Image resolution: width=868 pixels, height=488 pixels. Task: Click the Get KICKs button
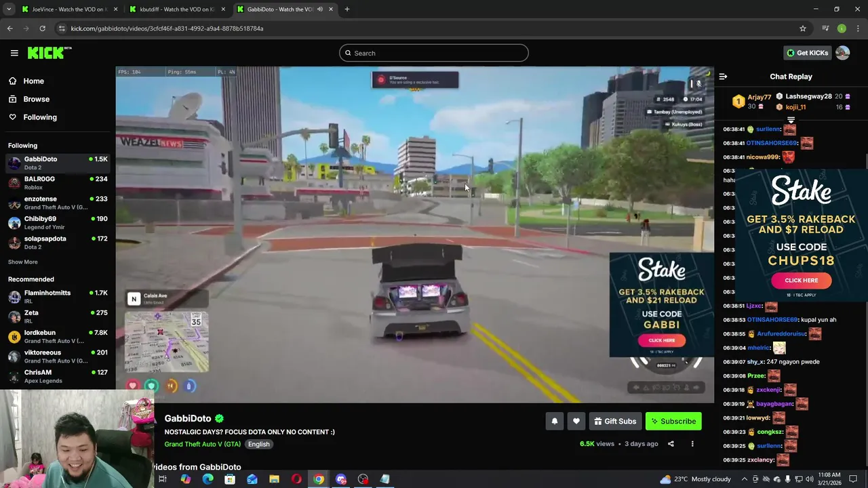click(x=806, y=53)
